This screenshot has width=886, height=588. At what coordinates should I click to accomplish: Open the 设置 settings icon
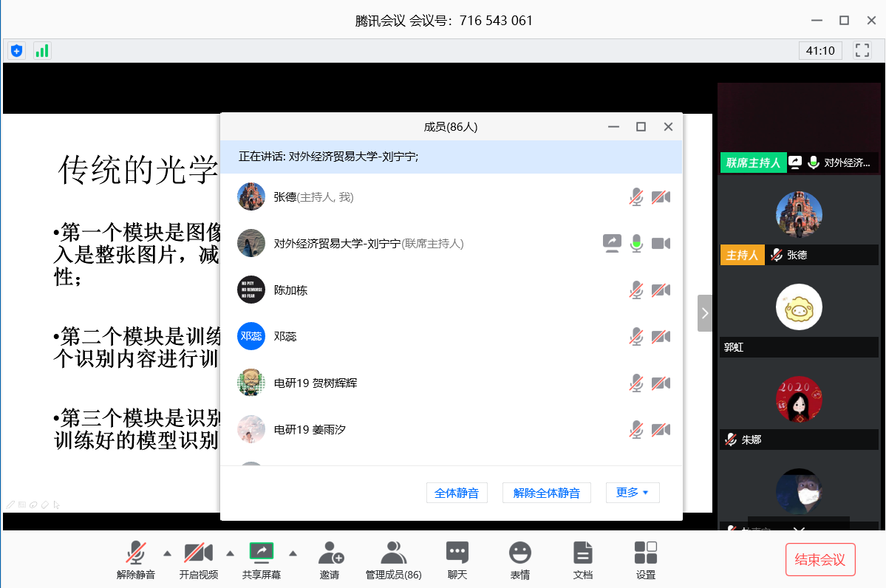coord(646,558)
